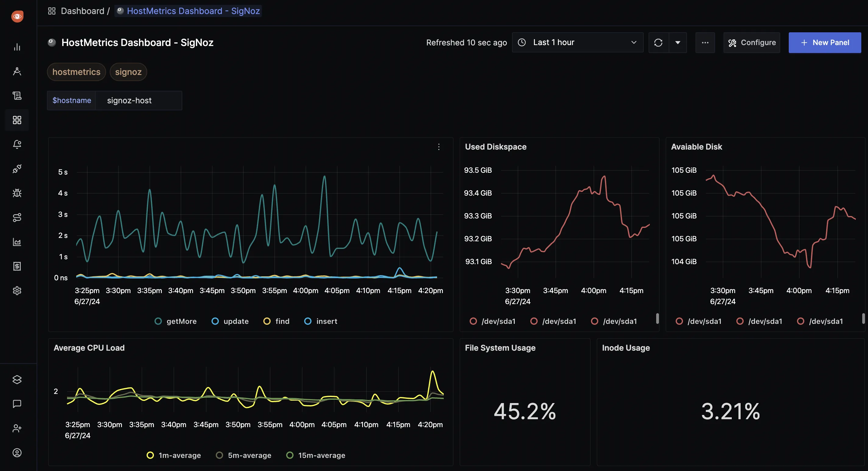Open the Settings gear sidebar icon
Screen dimensions: 868x471
coord(17,290)
